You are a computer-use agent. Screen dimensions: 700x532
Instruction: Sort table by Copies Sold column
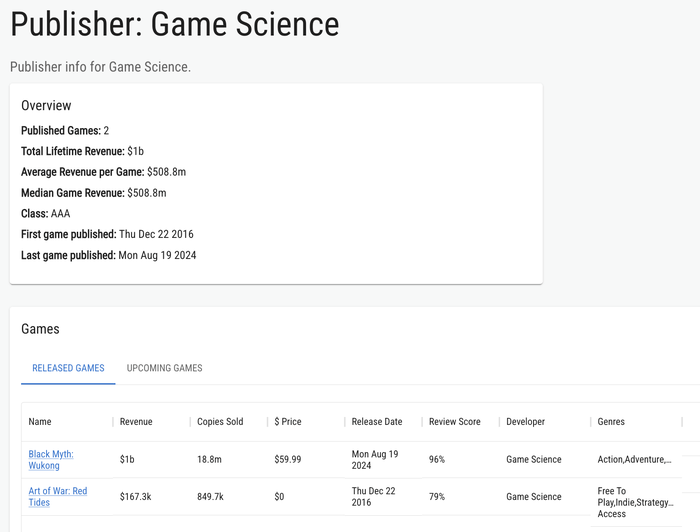coord(220,421)
